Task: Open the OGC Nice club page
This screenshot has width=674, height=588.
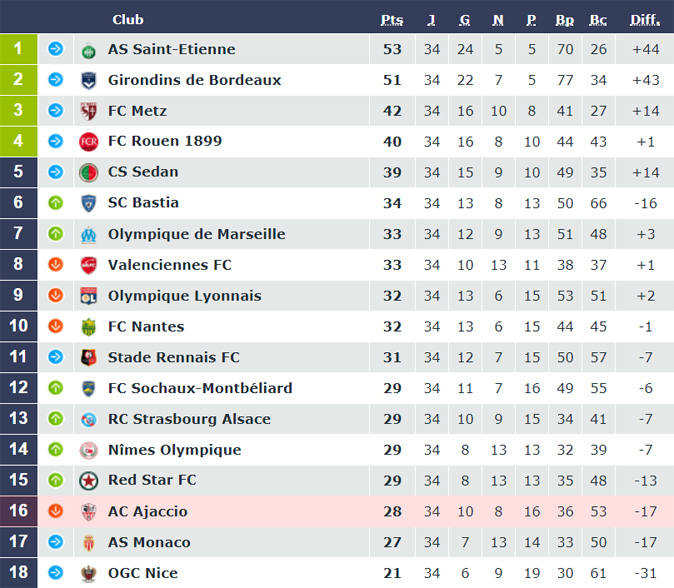Action: pyautogui.click(x=143, y=574)
